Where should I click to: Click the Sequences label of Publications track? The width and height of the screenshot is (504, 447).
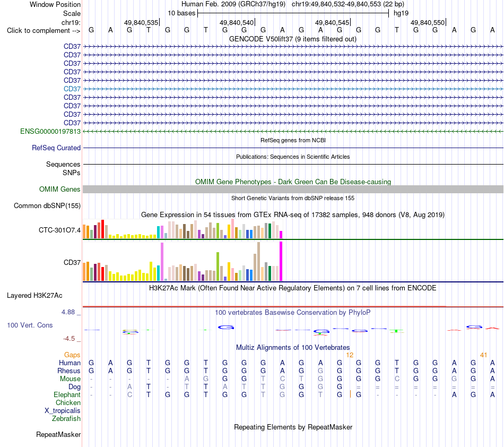click(63, 165)
